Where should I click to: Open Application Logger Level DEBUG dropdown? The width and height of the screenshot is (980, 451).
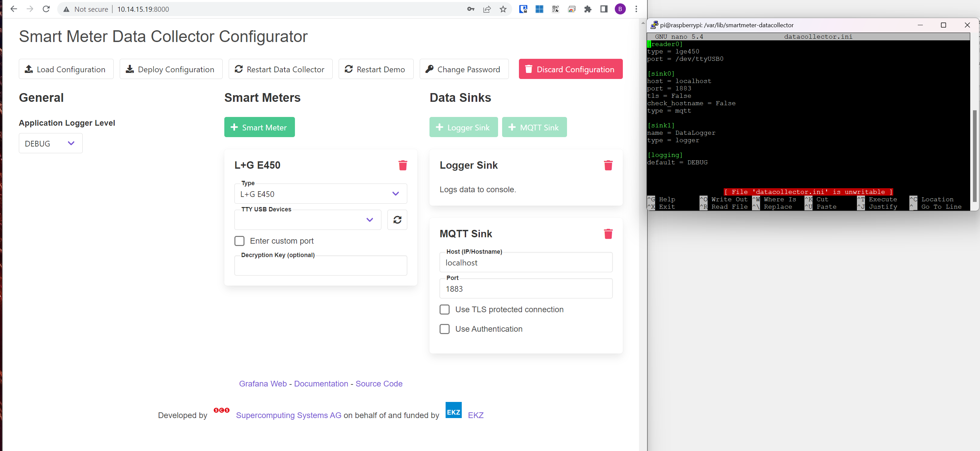[50, 143]
